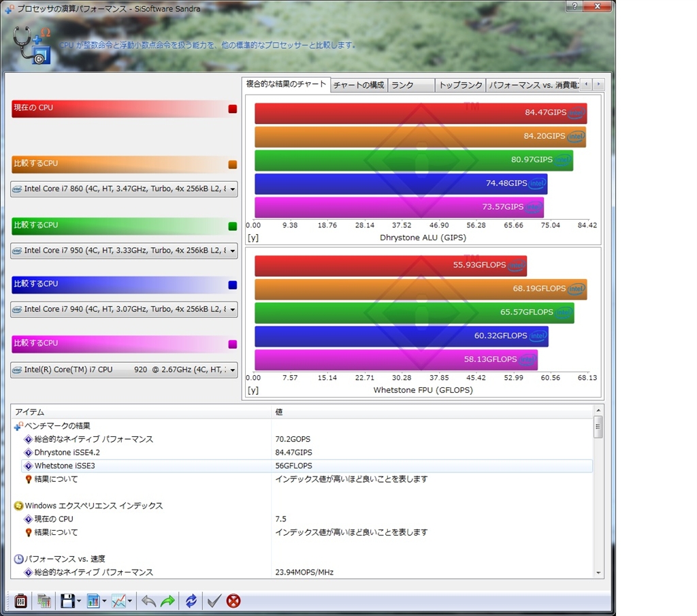
Task: Select the 複合的な結果のチャート tab
Action: 286,84
